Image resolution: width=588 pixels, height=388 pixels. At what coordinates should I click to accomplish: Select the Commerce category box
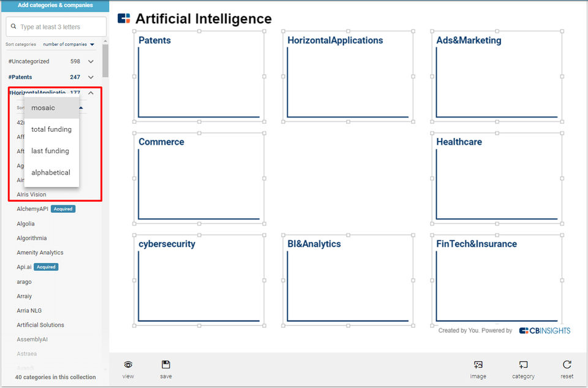pyautogui.click(x=199, y=178)
